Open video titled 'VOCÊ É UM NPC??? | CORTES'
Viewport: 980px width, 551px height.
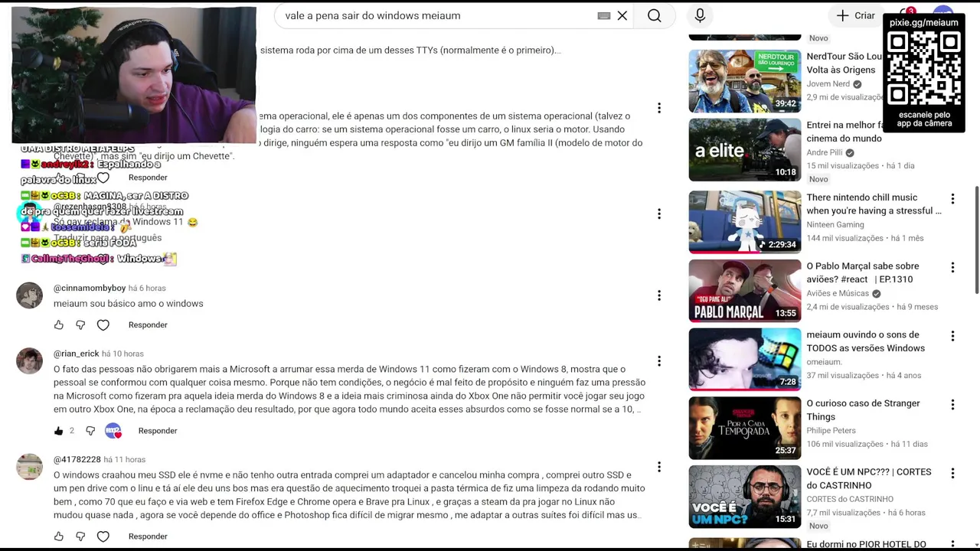coord(871,479)
